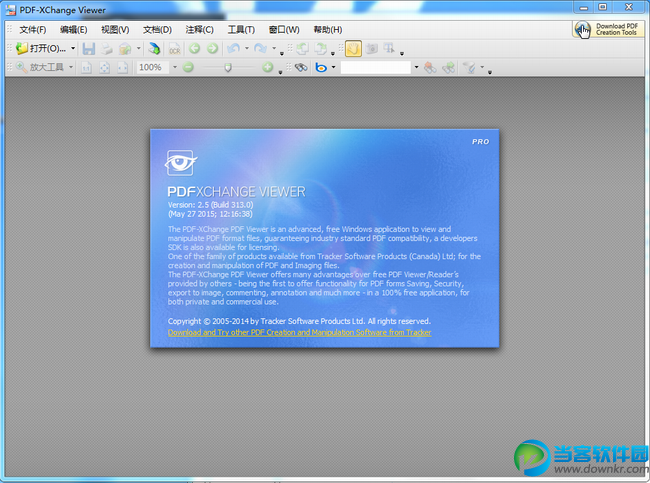Open Find with the binoculars icon

pyautogui.click(x=301, y=67)
